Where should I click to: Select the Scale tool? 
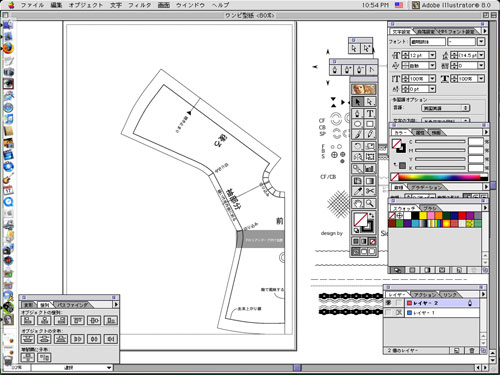(x=370, y=146)
